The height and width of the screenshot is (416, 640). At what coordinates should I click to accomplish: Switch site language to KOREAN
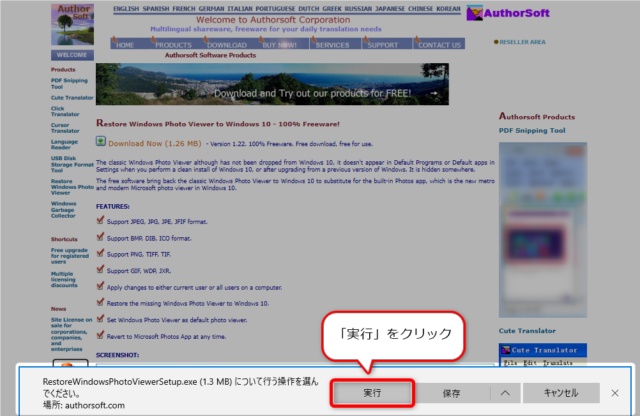click(448, 9)
